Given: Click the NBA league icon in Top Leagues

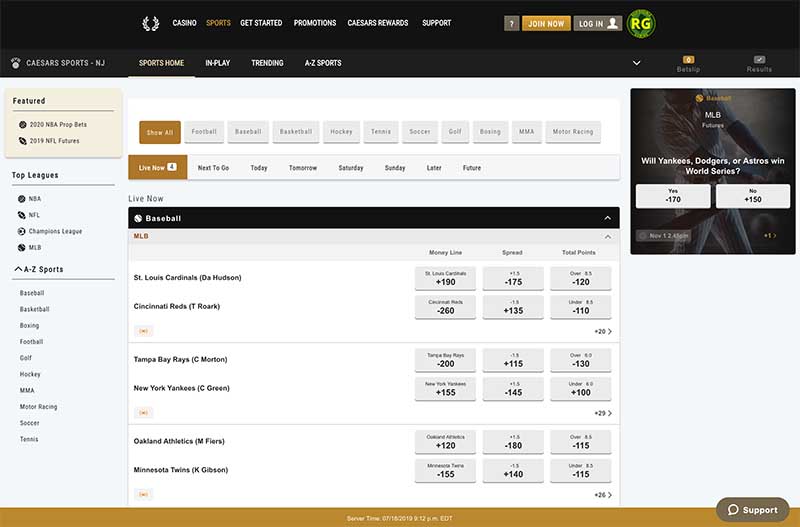Looking at the screenshot, I should click(21, 199).
